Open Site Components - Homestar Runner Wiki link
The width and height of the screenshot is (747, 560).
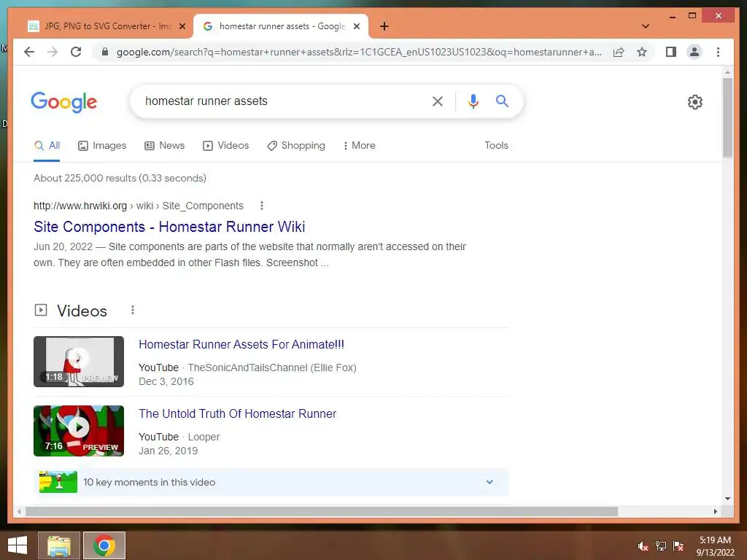(x=169, y=227)
